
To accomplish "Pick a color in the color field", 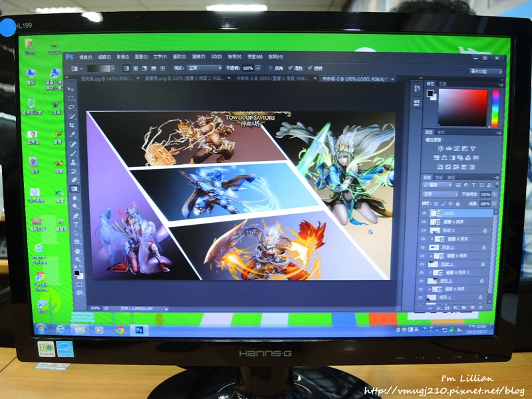I will (x=463, y=108).
